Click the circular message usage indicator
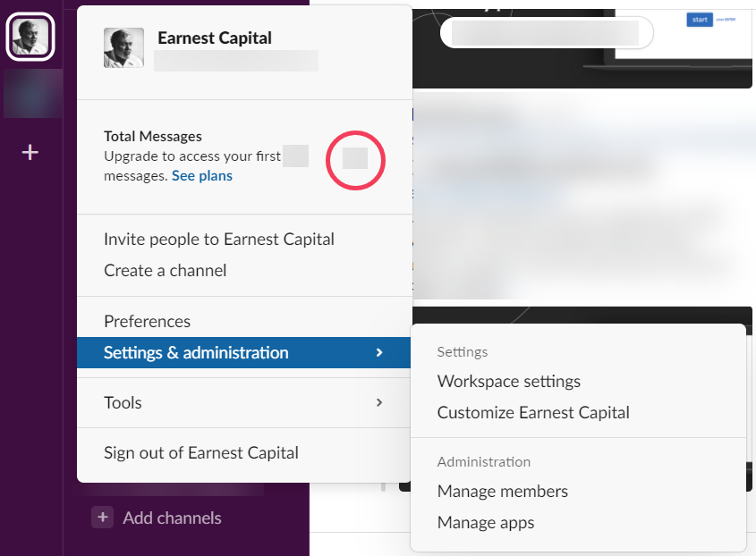The width and height of the screenshot is (756, 556). [355, 159]
